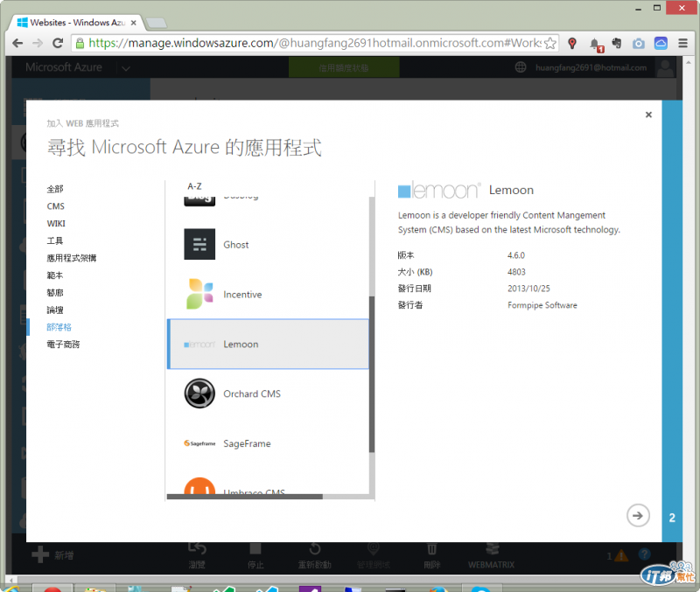Screen dimensions: 700x592
Task: Choose the CMS category
Action: coord(56,206)
